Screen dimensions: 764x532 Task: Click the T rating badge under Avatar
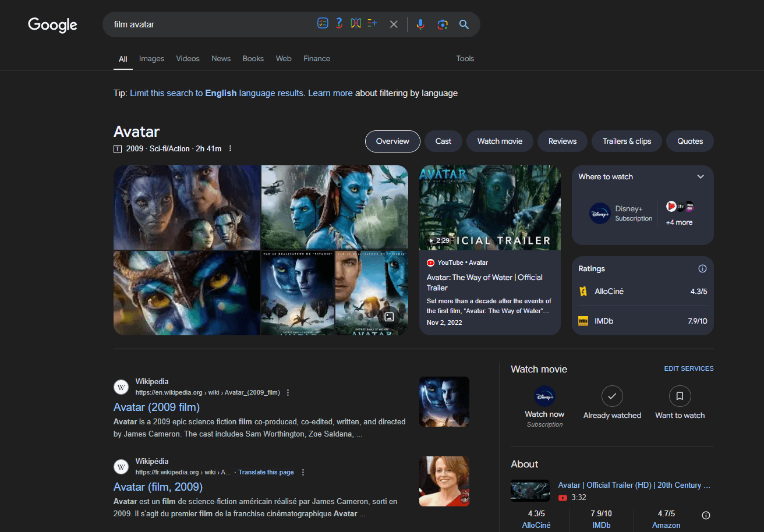pyautogui.click(x=118, y=149)
